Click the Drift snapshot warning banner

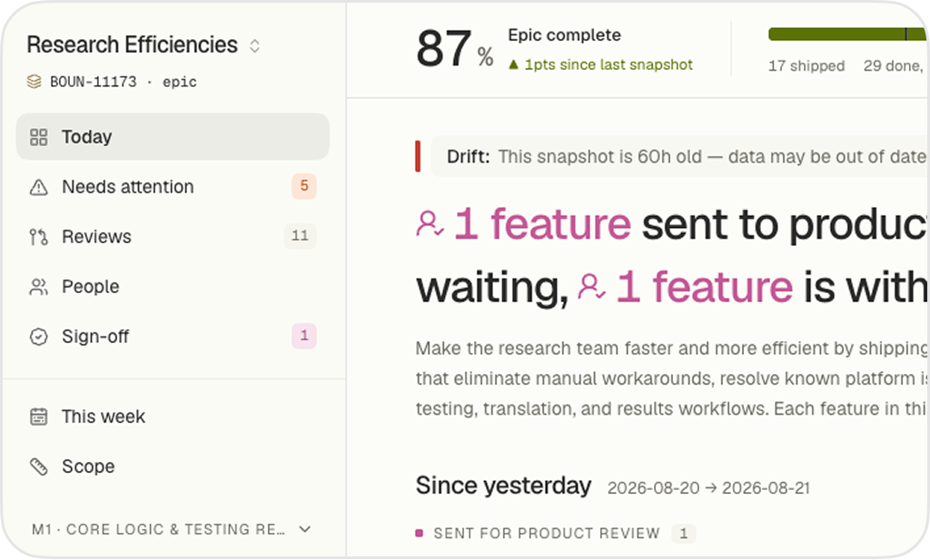click(671, 156)
